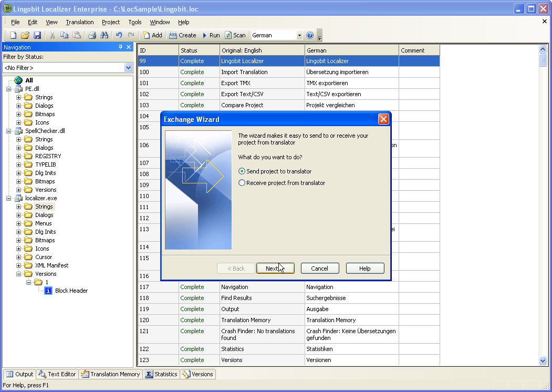Image resolution: width=552 pixels, height=392 pixels.
Task: Select the row "Import Translation"
Action: click(x=289, y=72)
